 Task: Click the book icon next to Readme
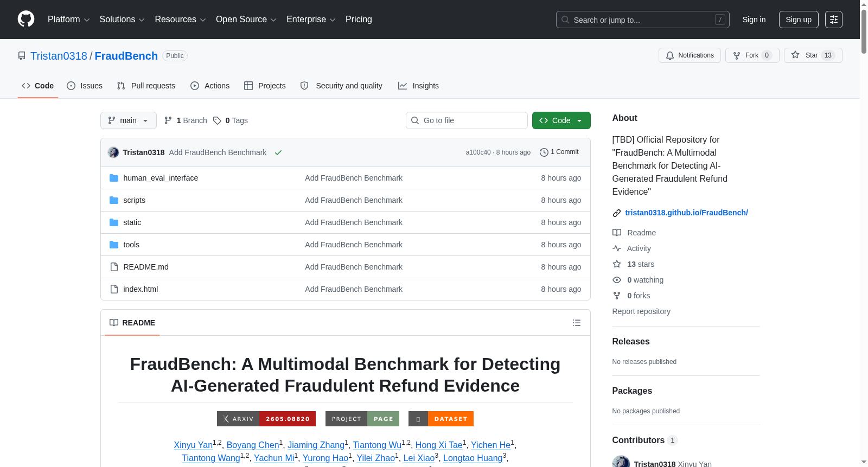(x=617, y=233)
